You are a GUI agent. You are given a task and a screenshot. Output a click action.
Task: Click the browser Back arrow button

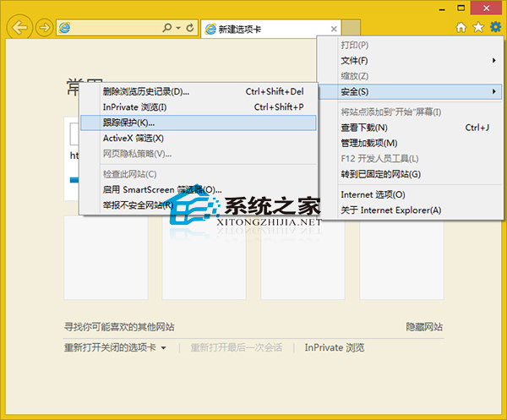coord(19,28)
